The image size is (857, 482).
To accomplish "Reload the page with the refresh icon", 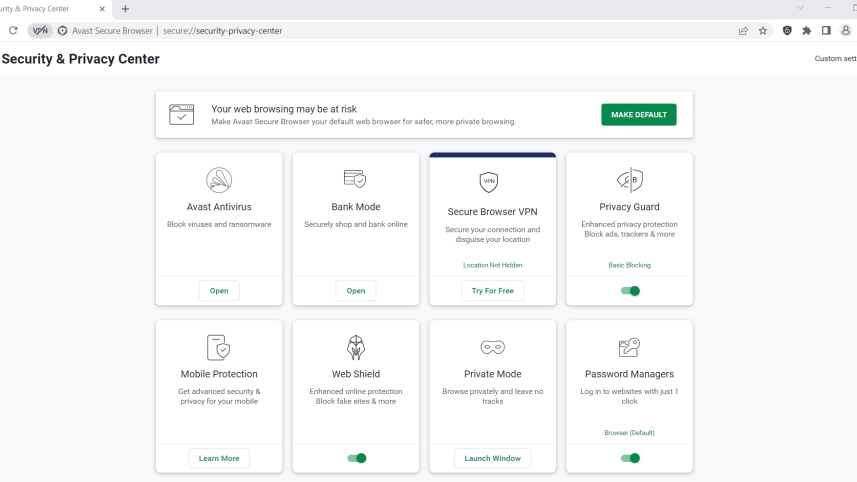I will pos(13,31).
